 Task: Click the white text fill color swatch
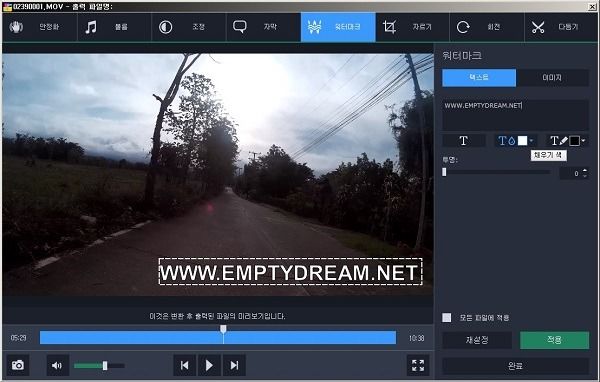coord(522,141)
